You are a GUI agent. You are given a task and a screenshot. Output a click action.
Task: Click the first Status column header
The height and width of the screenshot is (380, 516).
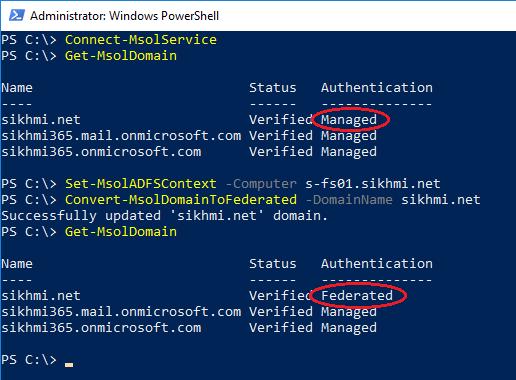[x=273, y=88]
